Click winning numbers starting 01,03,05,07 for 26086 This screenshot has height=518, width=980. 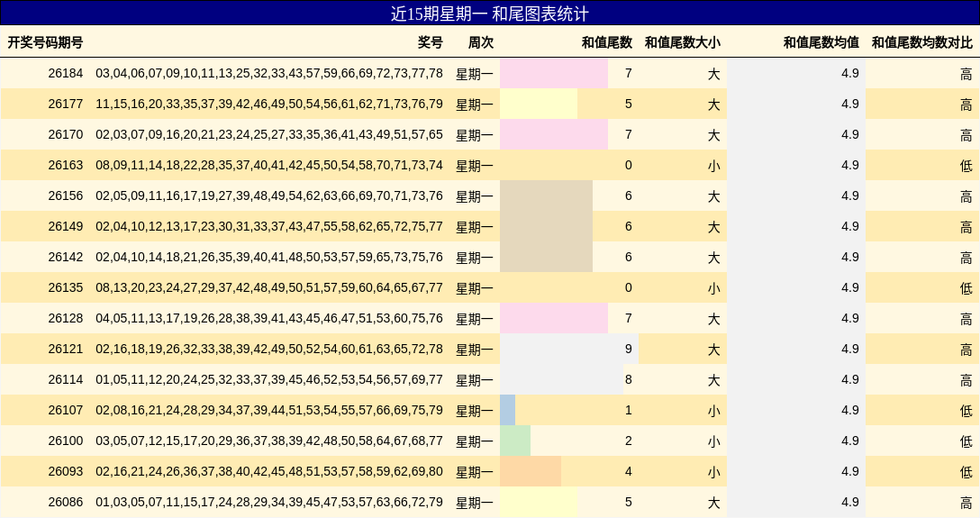click(269, 502)
